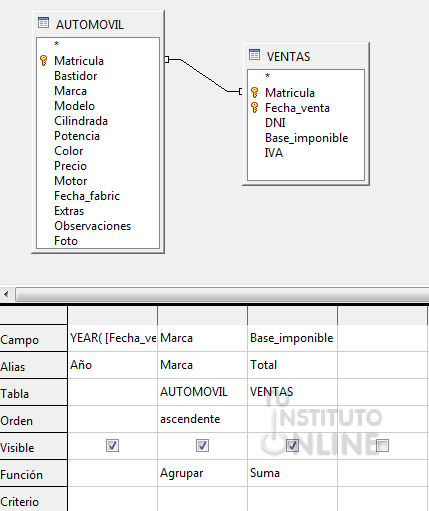Click the key icon next to VENTAS Matricula

254,92
